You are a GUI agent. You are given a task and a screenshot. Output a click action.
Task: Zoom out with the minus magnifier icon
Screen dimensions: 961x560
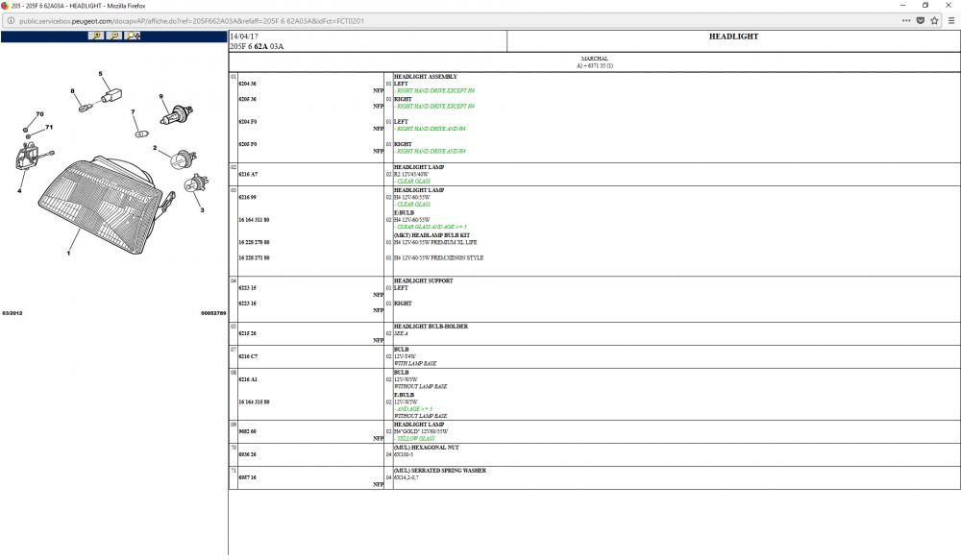[x=114, y=36]
